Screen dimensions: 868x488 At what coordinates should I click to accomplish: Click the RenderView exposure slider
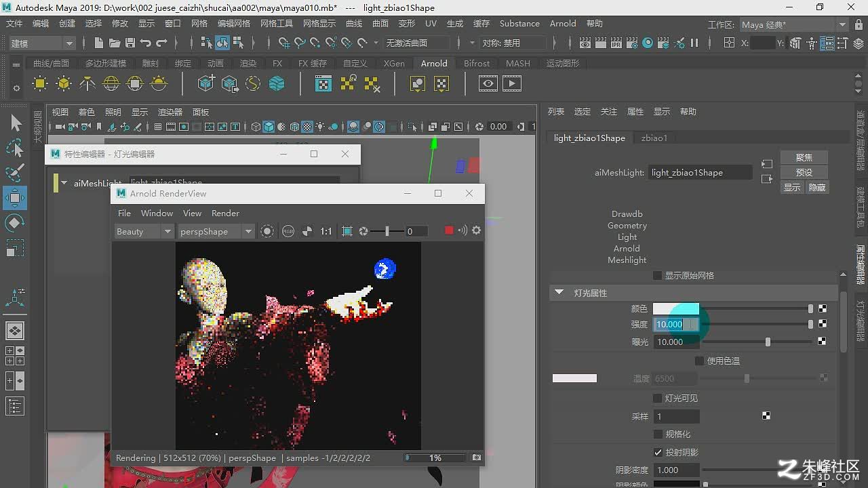[387, 231]
